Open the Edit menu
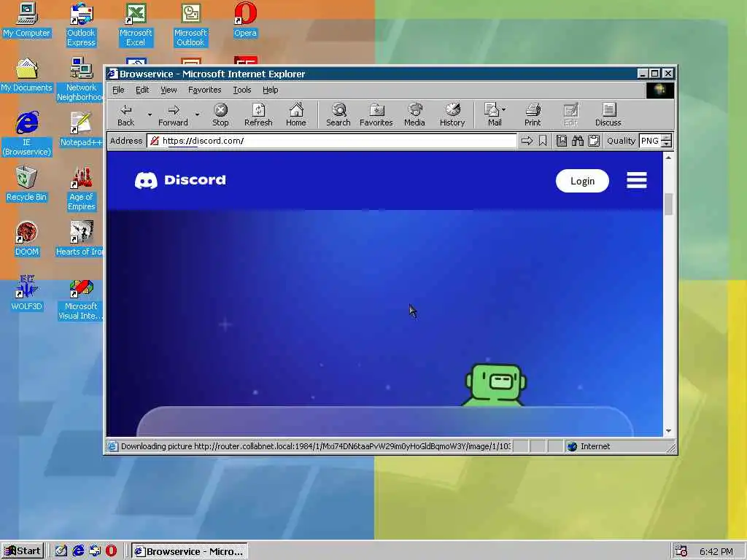747x560 pixels. point(142,90)
